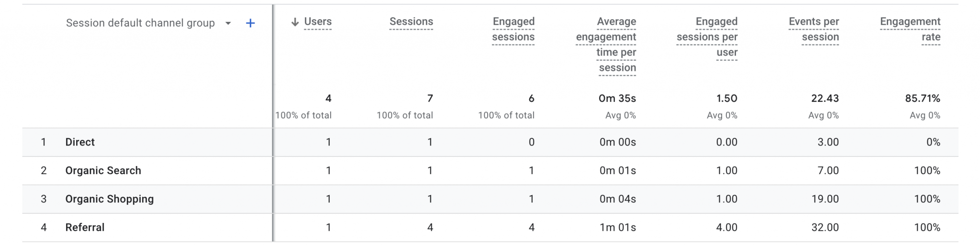Image resolution: width=980 pixels, height=246 pixels.
Task: Click the total 0m 35s engagement time
Action: 617,99
